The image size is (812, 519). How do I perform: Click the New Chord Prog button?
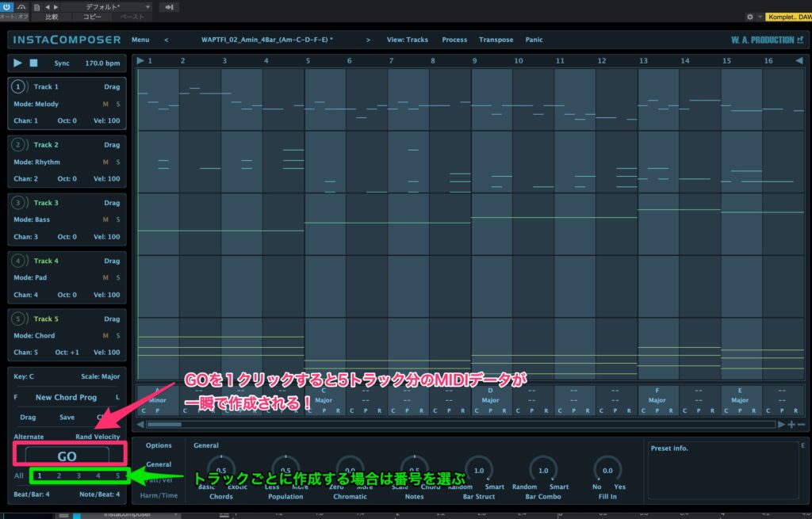(66, 397)
